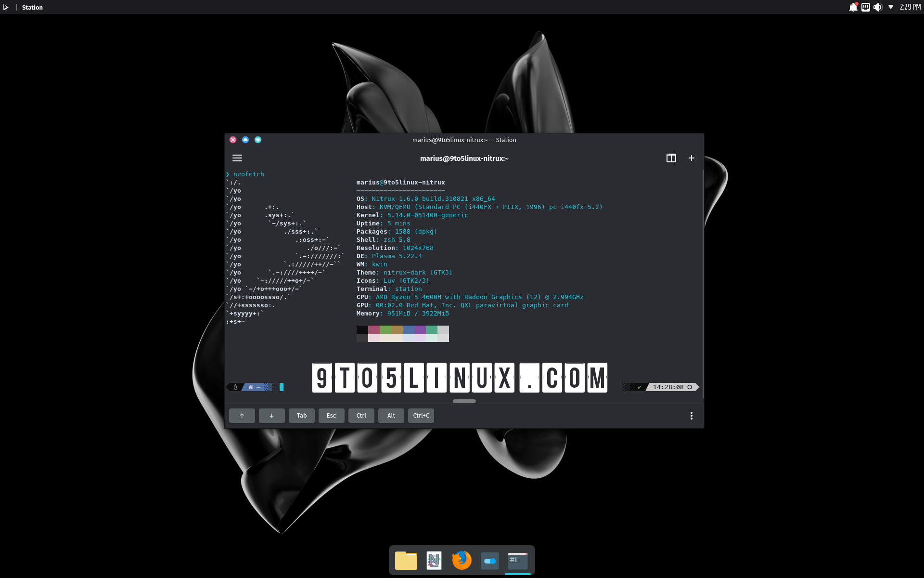Image resolution: width=924 pixels, height=578 pixels.
Task: Launch Firefox from the dock
Action: click(462, 560)
